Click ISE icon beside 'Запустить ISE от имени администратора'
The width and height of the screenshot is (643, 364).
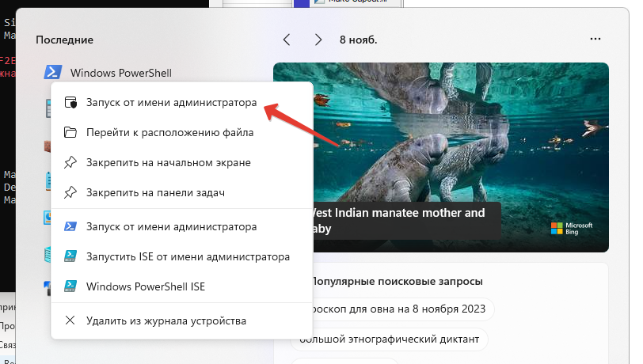pos(70,256)
